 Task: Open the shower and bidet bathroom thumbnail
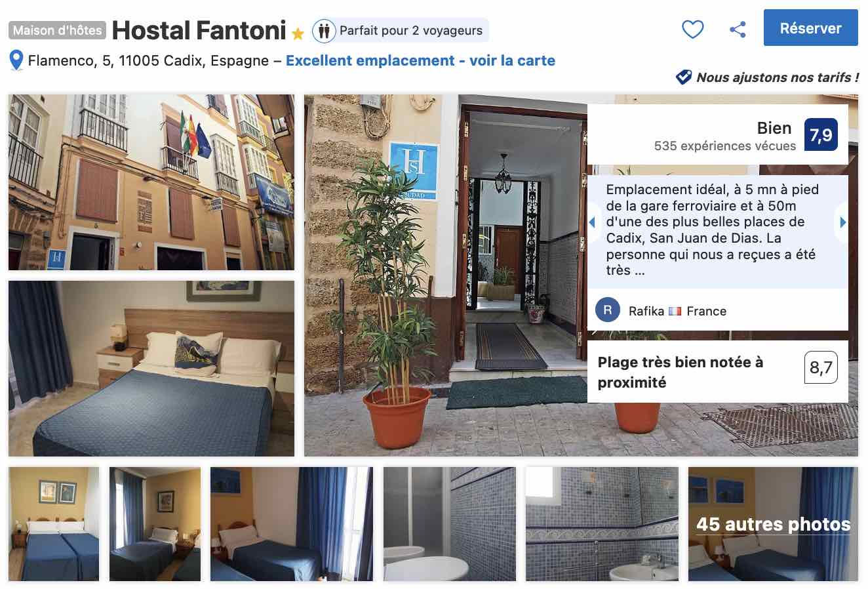(450, 524)
